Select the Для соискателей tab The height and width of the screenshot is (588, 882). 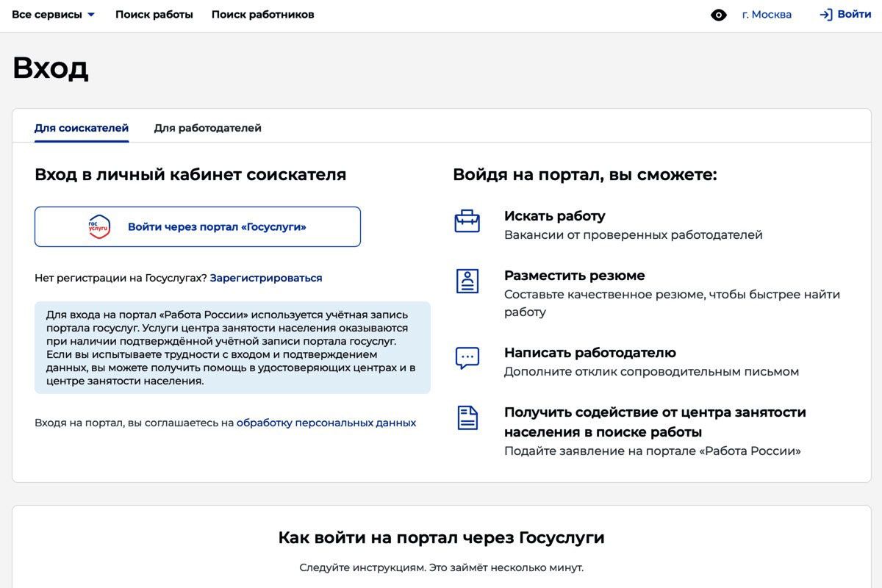[82, 128]
